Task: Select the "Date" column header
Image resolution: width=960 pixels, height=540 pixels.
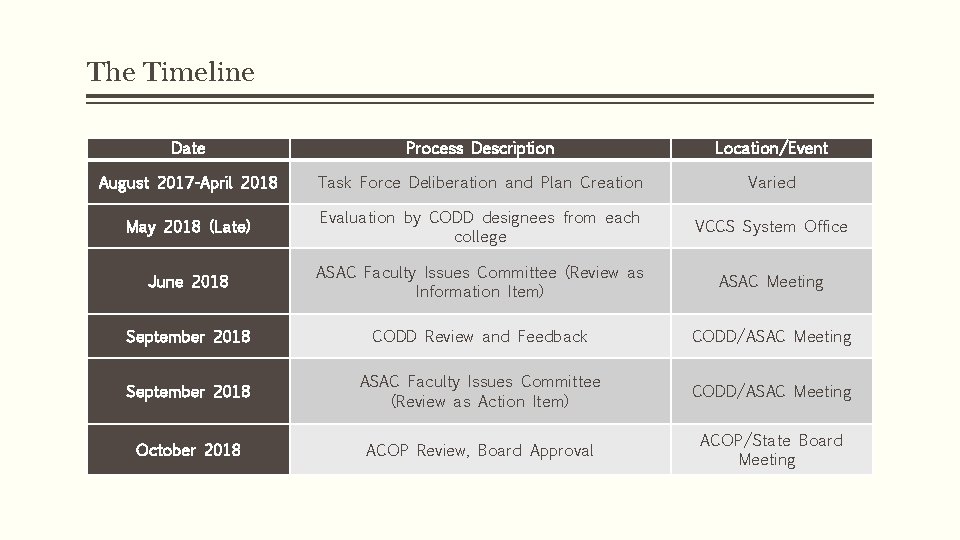Action: point(188,148)
